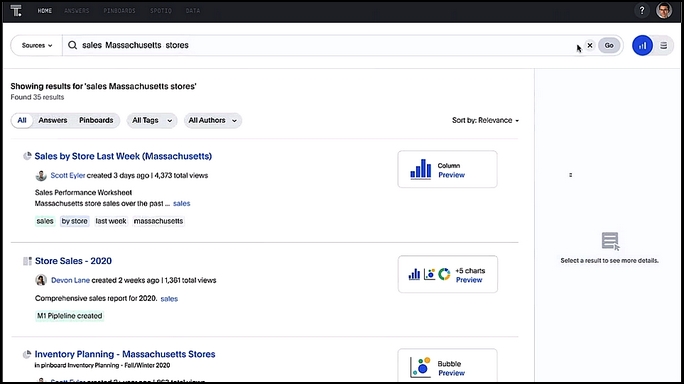
Task: Open the help question mark icon
Action: [642, 10]
